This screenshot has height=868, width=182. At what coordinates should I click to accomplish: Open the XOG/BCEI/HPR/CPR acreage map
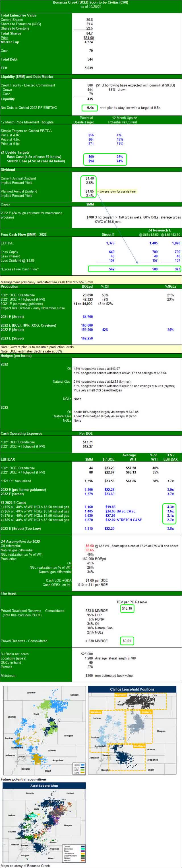tap(44, 731)
